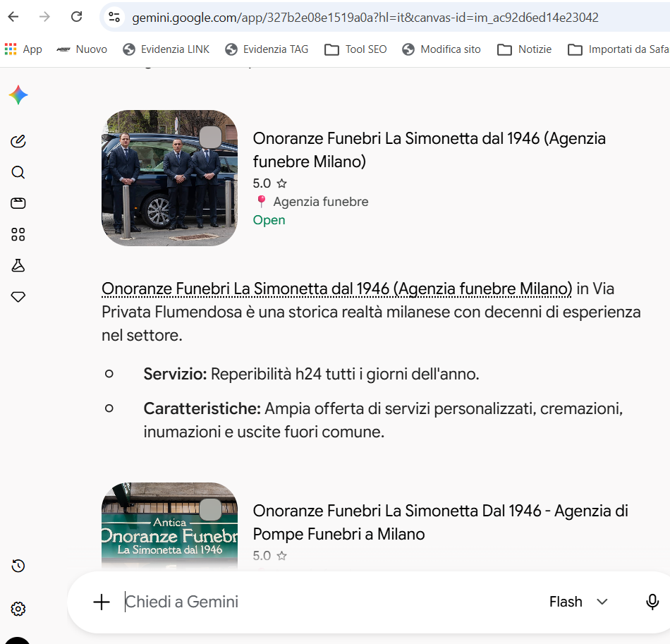Select the Gemini URL in address bar
The width and height of the screenshot is (670, 644).
[x=365, y=18]
